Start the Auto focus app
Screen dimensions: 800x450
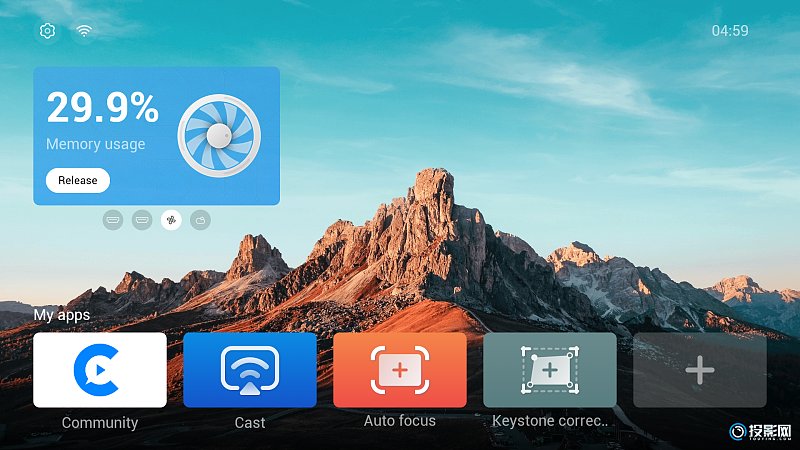(x=400, y=370)
